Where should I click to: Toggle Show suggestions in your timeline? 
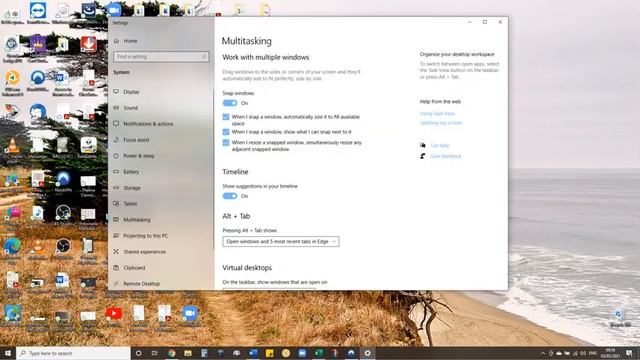click(x=230, y=196)
